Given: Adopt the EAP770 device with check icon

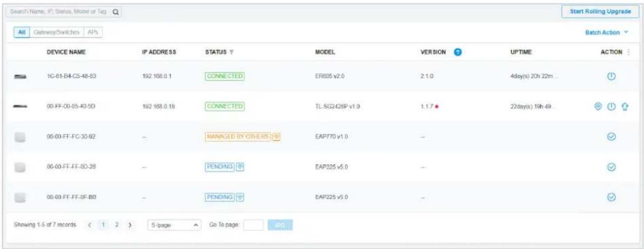Looking at the screenshot, I should coord(611,137).
